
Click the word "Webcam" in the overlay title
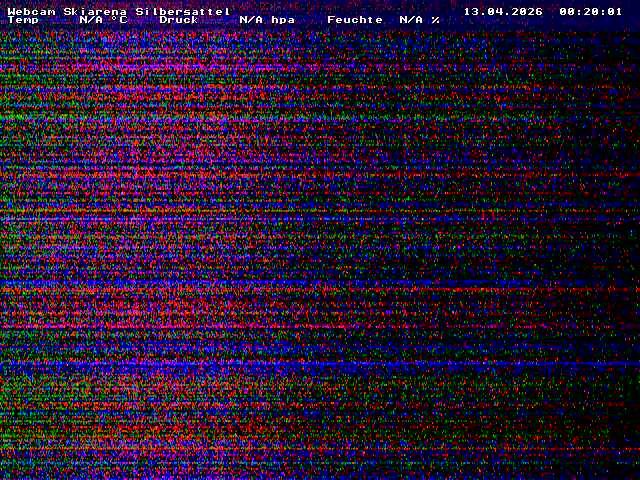coord(31,11)
